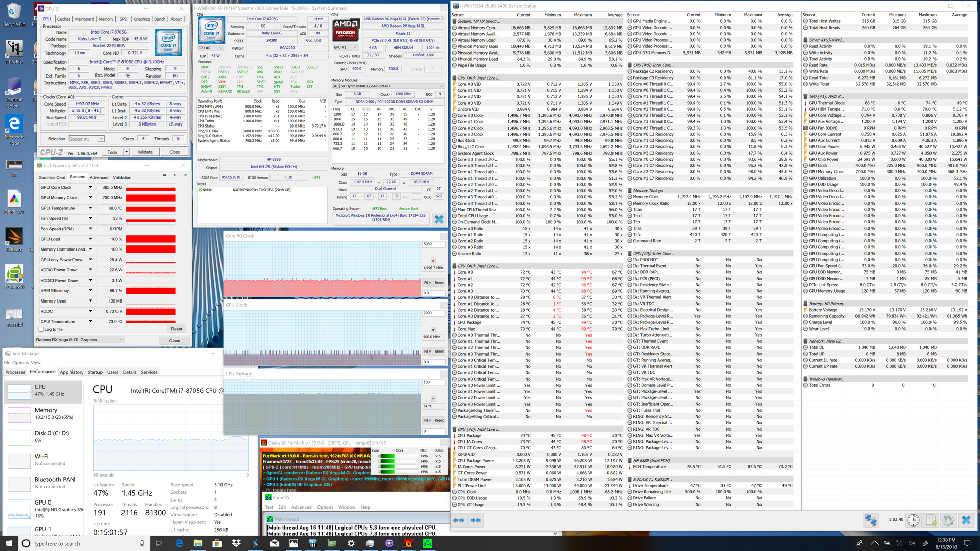Open CPU-Z Tools dropdown arrow
Screen dimensions: 980x551
126,152
